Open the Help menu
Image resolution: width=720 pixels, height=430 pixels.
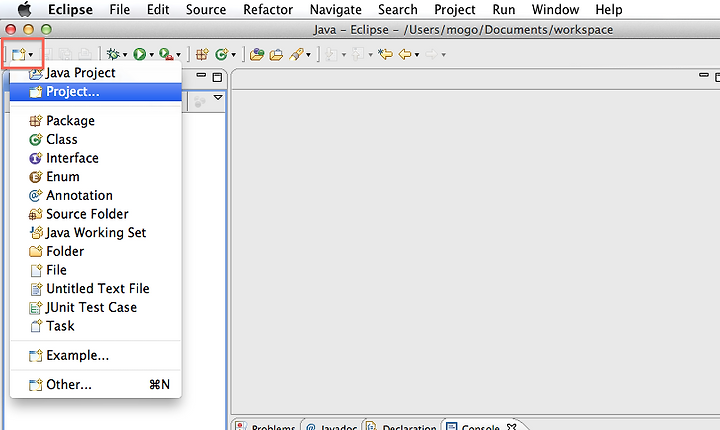click(609, 9)
